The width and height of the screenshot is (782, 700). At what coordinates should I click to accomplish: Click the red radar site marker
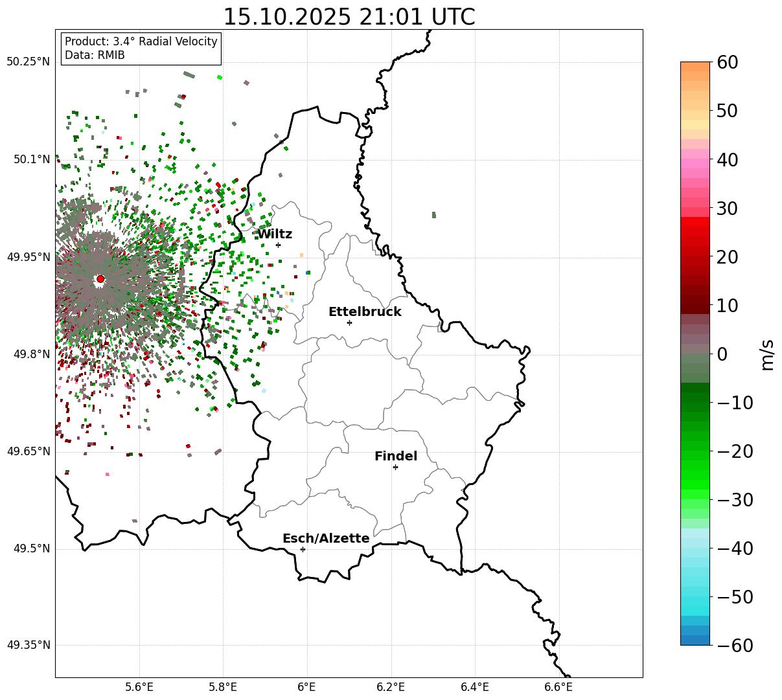[100, 279]
